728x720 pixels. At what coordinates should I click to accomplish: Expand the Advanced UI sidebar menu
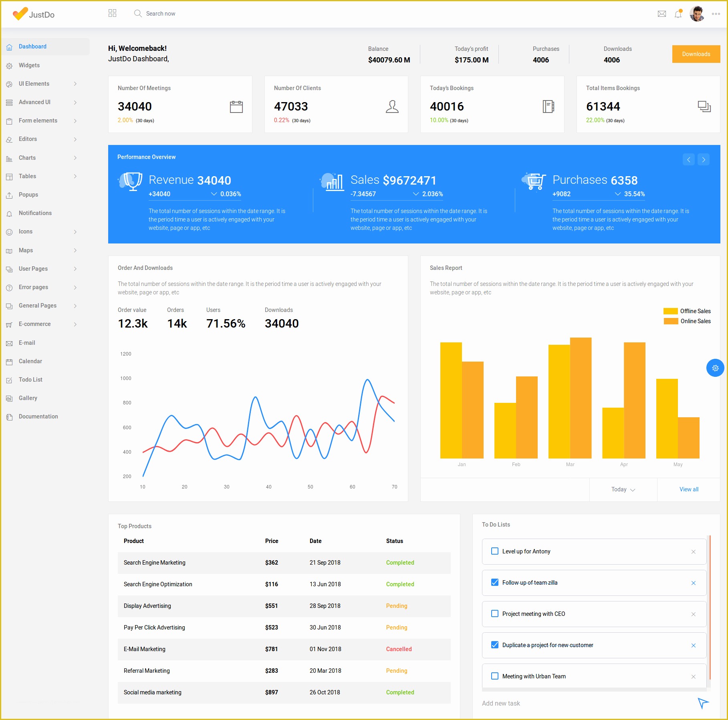pyautogui.click(x=45, y=102)
